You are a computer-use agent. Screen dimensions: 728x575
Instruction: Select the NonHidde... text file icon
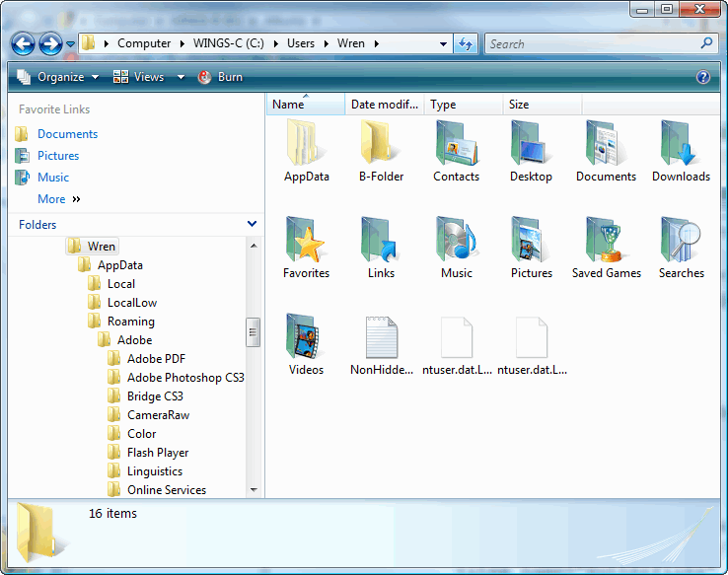[381, 337]
